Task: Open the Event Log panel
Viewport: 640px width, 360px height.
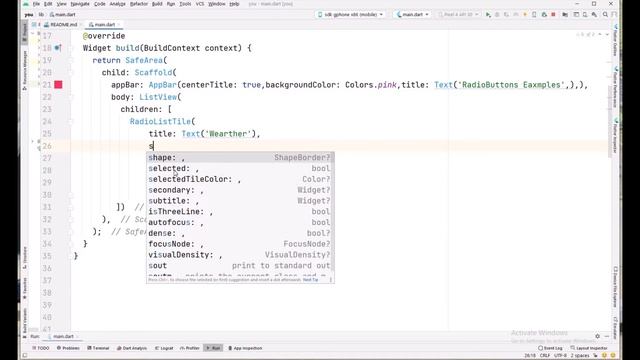Action: [550, 348]
